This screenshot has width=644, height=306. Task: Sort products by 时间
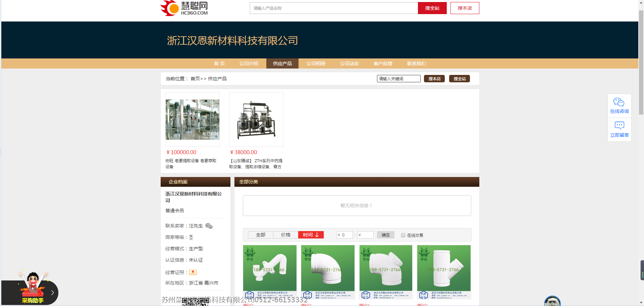(311, 235)
